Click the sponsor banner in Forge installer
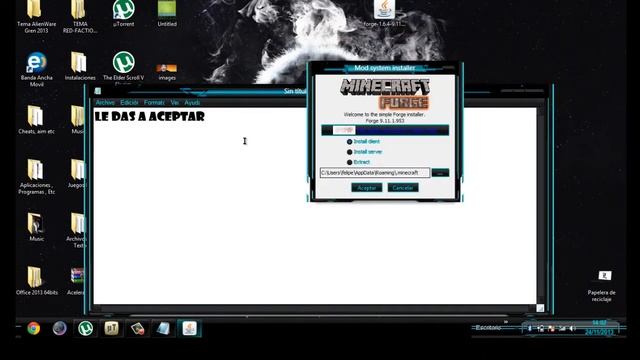640x360 pixels. (385, 130)
